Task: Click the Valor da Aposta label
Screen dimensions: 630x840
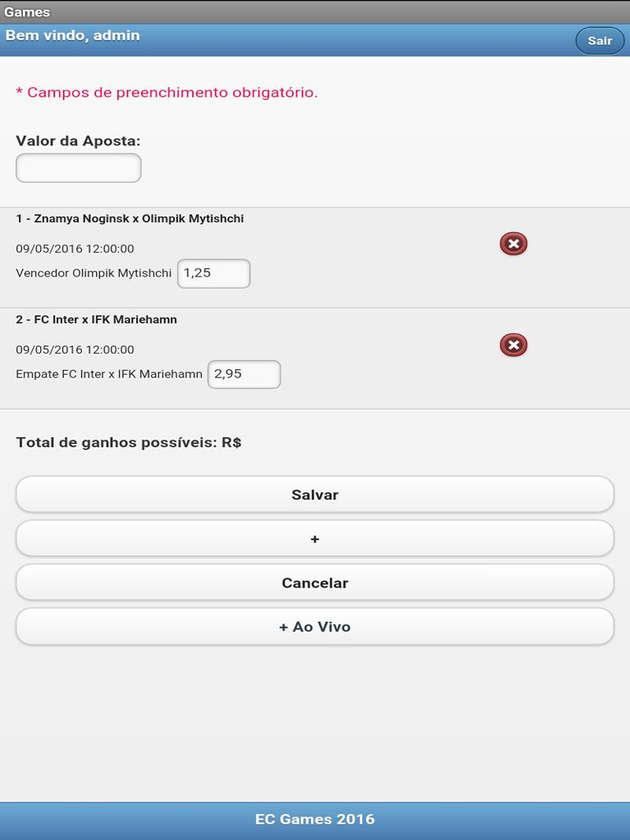Action: 78,141
